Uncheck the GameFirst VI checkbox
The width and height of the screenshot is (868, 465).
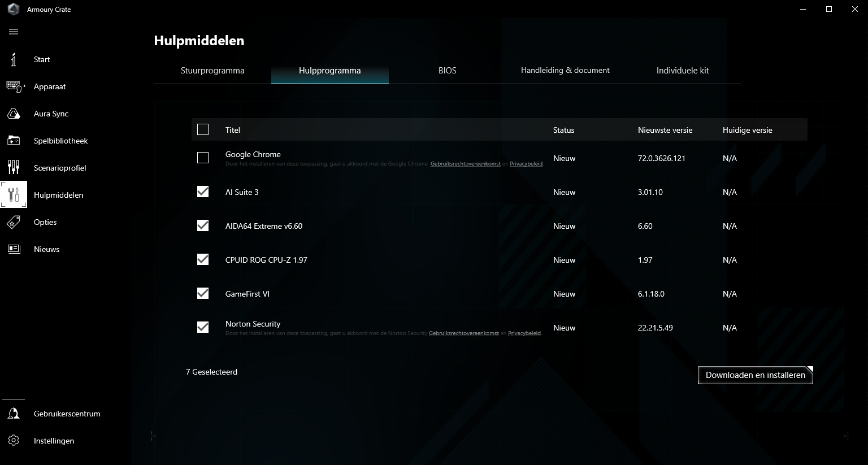(x=203, y=293)
